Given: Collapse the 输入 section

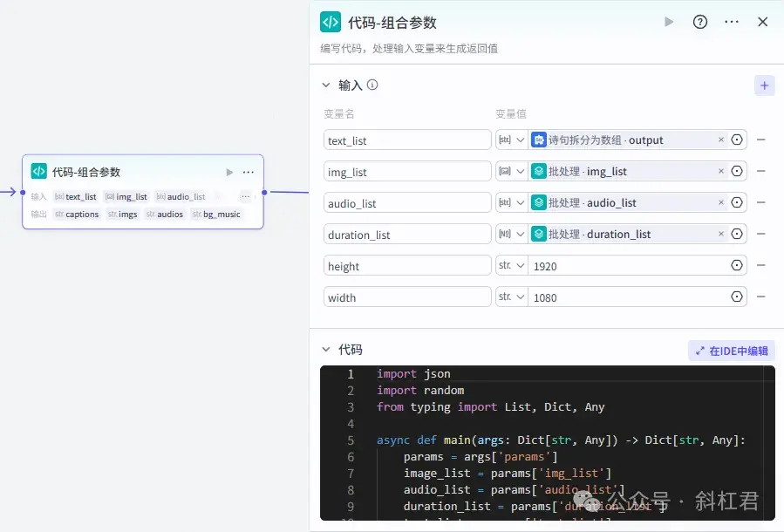Looking at the screenshot, I should [326, 85].
